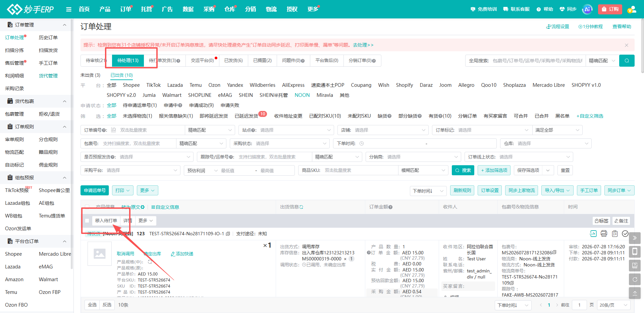
Task: Tick the checkbox beside 移入待打单 order row
Action: pyautogui.click(x=87, y=221)
